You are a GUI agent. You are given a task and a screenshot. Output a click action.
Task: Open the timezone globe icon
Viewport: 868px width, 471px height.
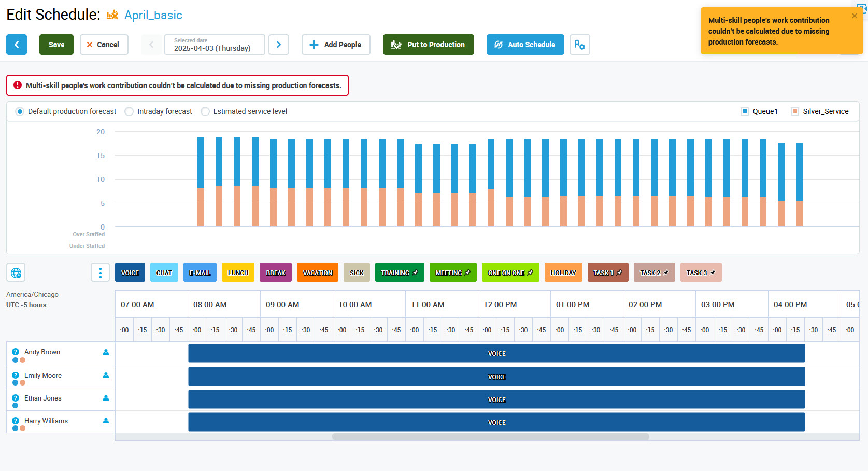coord(16,273)
